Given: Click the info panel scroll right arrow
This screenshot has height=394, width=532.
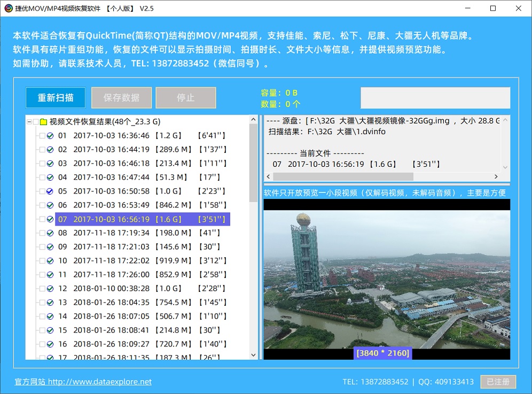Looking at the screenshot, I should pos(496,176).
